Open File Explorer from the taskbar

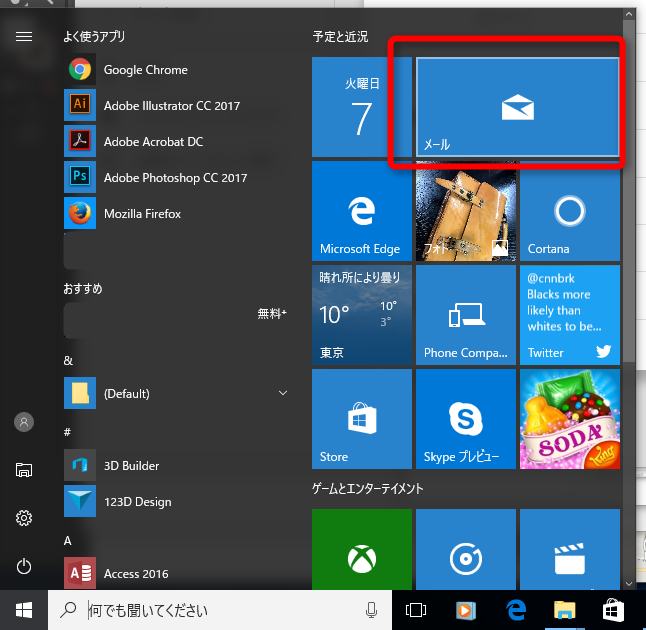click(564, 610)
